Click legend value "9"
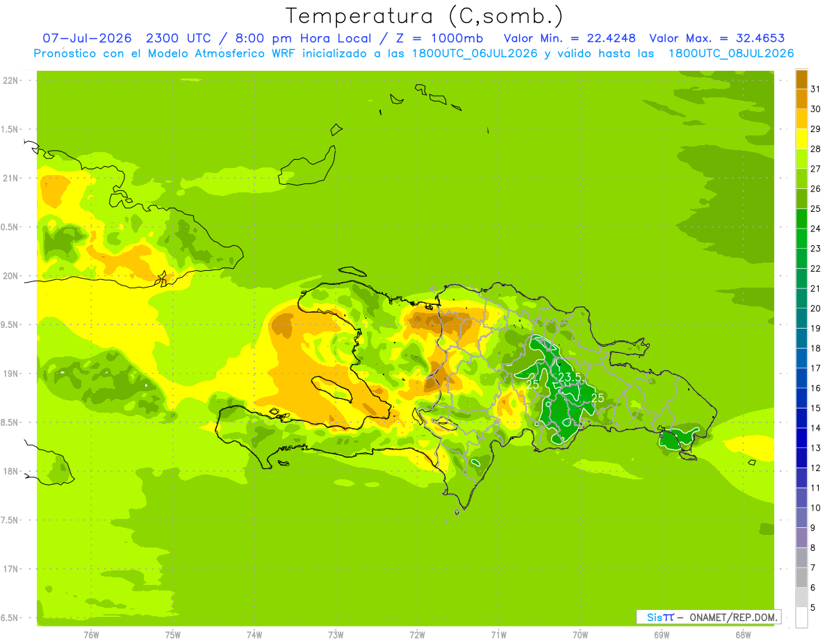The height and width of the screenshot is (644, 834). pyautogui.click(x=813, y=528)
